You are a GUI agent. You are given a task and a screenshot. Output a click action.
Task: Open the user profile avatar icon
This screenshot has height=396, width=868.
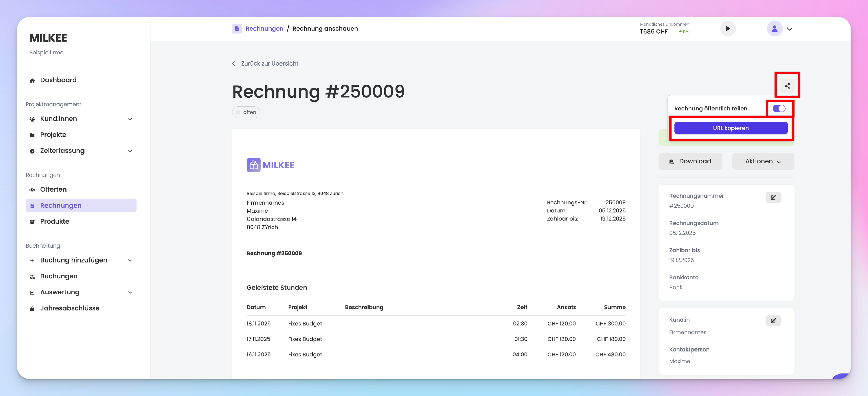(774, 29)
